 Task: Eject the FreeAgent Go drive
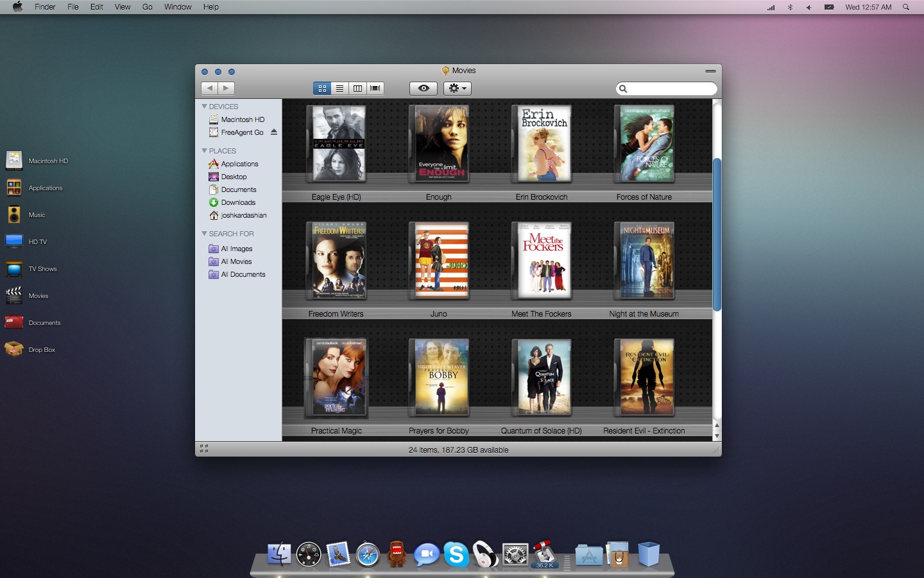click(x=274, y=132)
